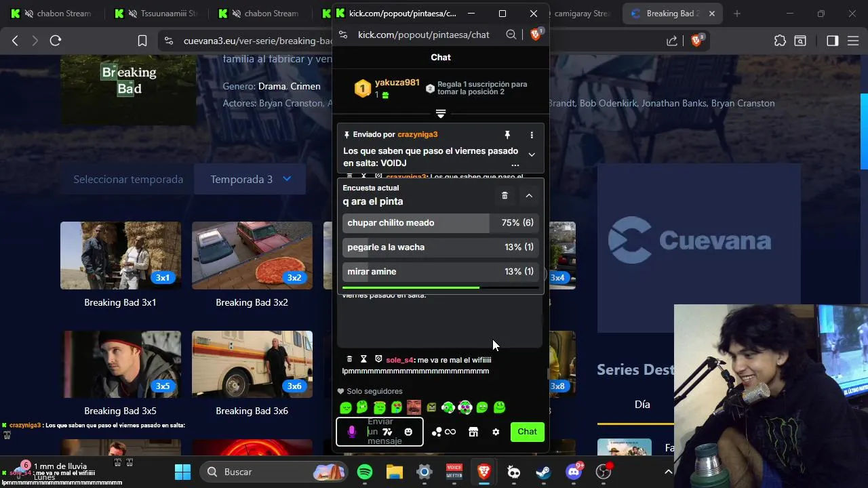Switch to first chabon Stream tab

click(54, 14)
